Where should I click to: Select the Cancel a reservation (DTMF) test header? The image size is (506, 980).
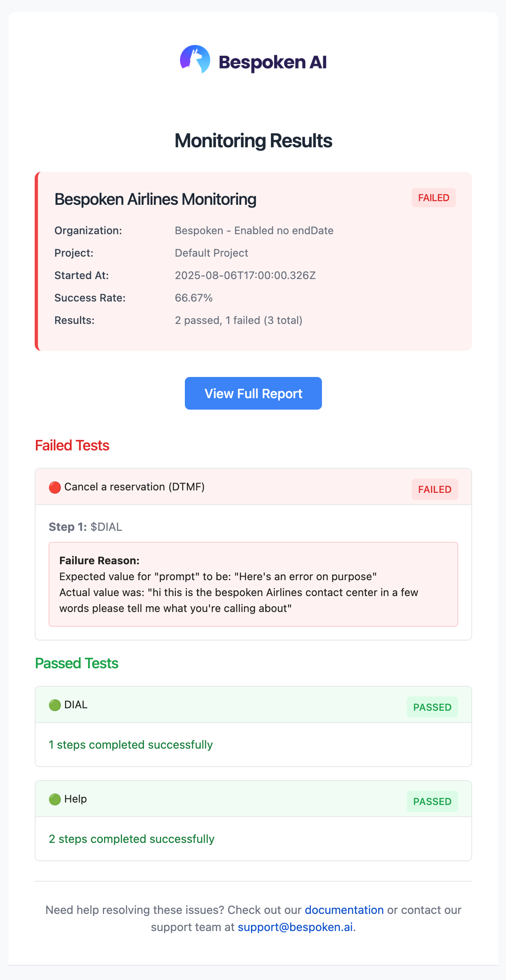coord(135,487)
